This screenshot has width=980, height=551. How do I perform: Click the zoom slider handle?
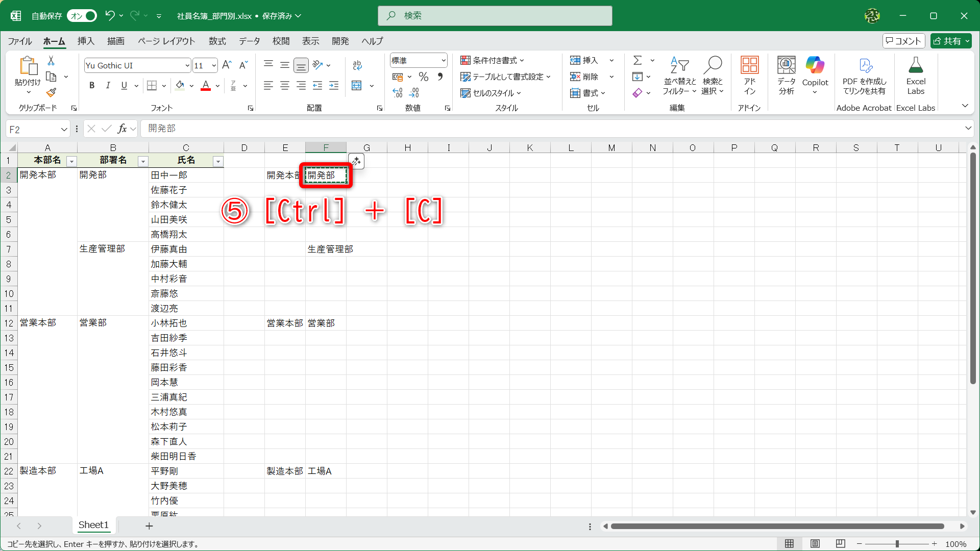point(897,544)
